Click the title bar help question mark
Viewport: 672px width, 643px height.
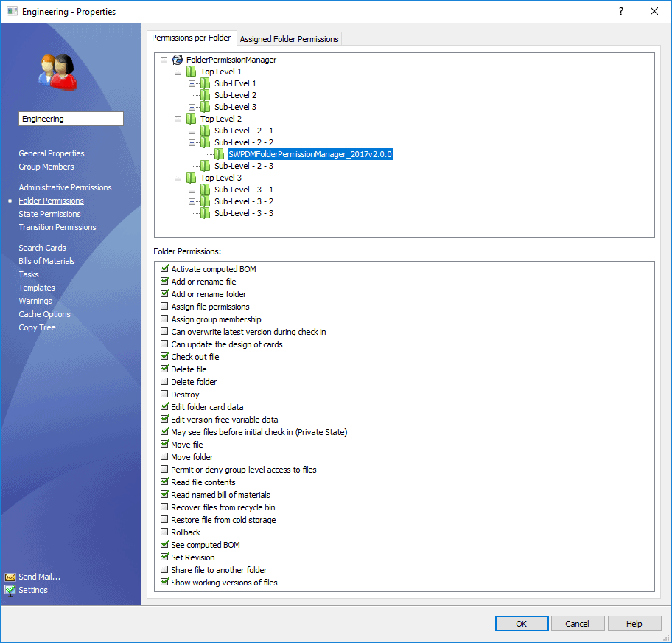621,11
